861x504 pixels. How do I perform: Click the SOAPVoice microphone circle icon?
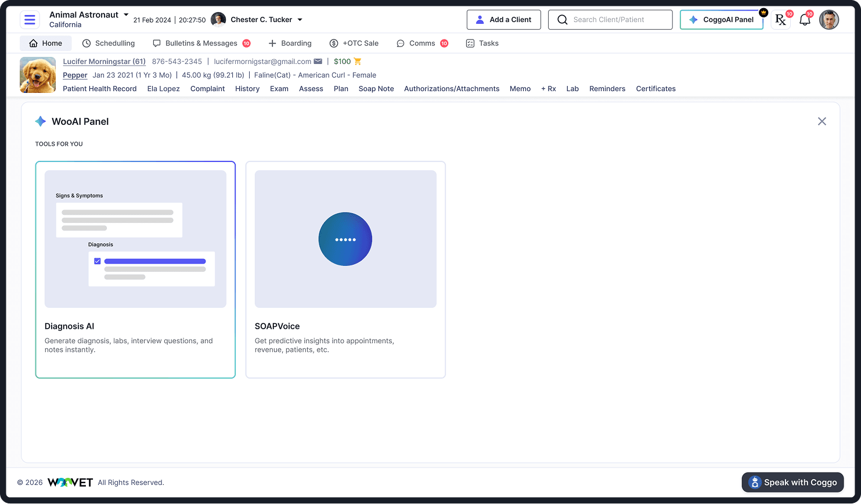coord(345,239)
